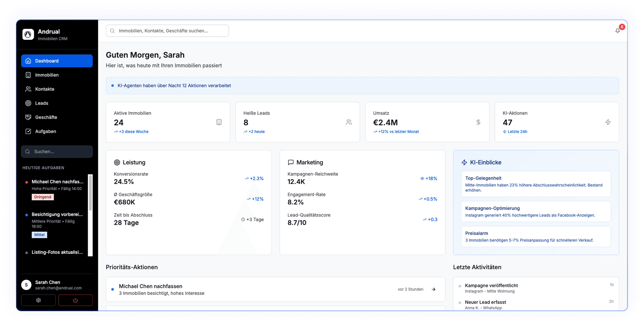This screenshot has height=324, width=644.
Task: Open the Preisalarm insight card
Action: coord(536,237)
